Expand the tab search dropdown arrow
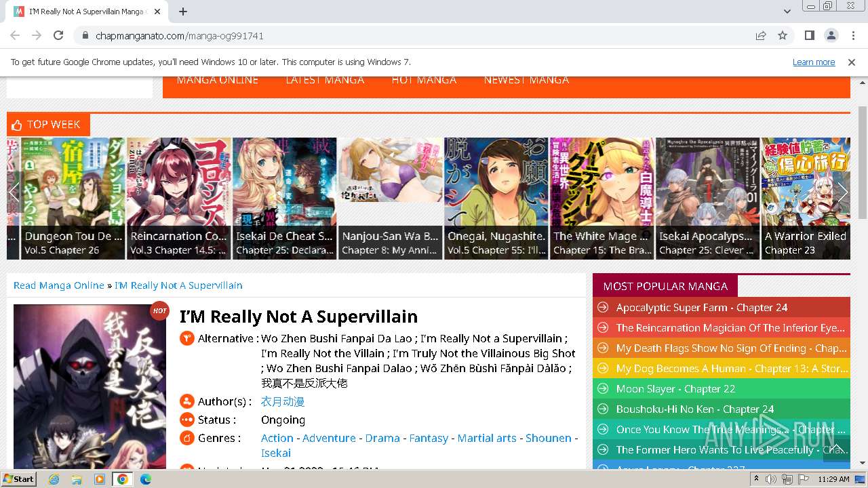This screenshot has height=488, width=868. 787,12
